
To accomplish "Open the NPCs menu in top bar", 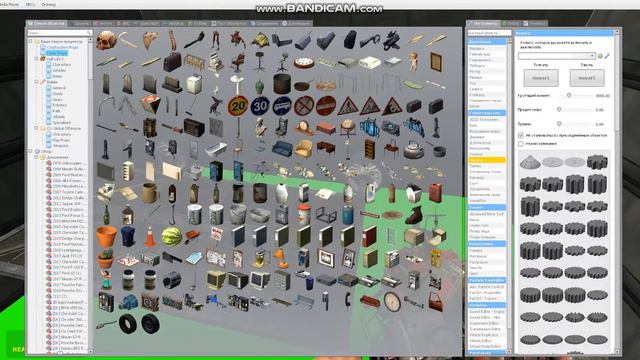I will click(30, 4).
